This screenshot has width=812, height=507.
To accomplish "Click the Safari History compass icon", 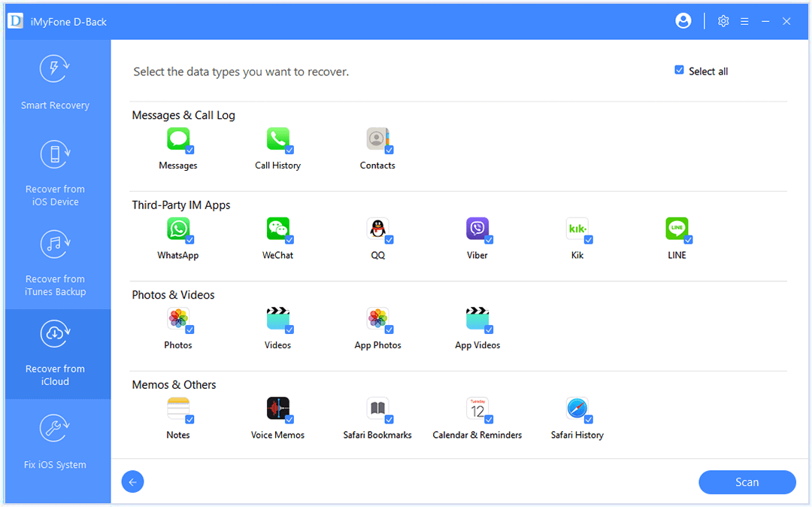I will (x=577, y=408).
